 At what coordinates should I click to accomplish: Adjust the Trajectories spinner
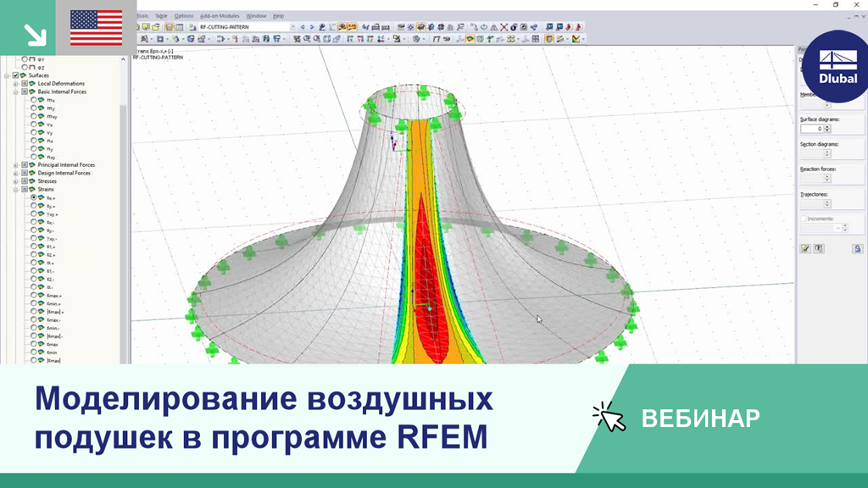(827, 203)
